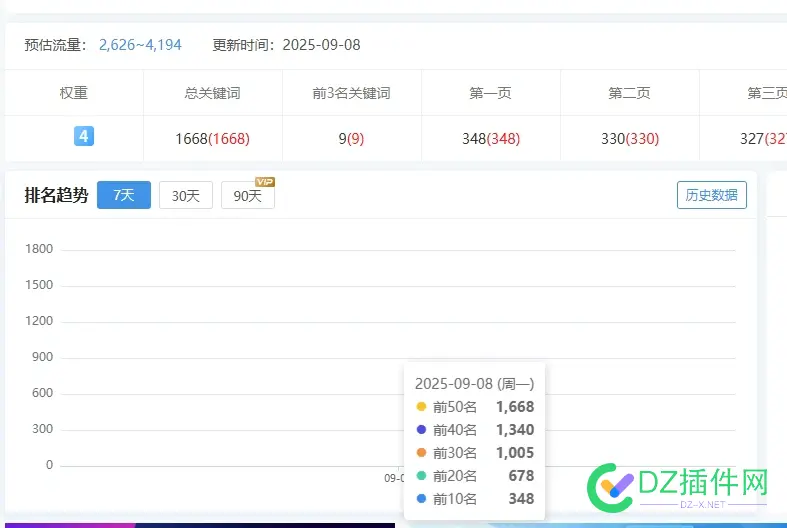Click first page value 348(348)
The image size is (787, 528).
tap(491, 139)
